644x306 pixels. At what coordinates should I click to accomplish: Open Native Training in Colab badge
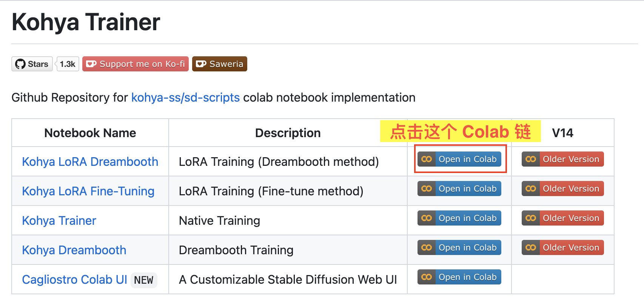(x=459, y=218)
